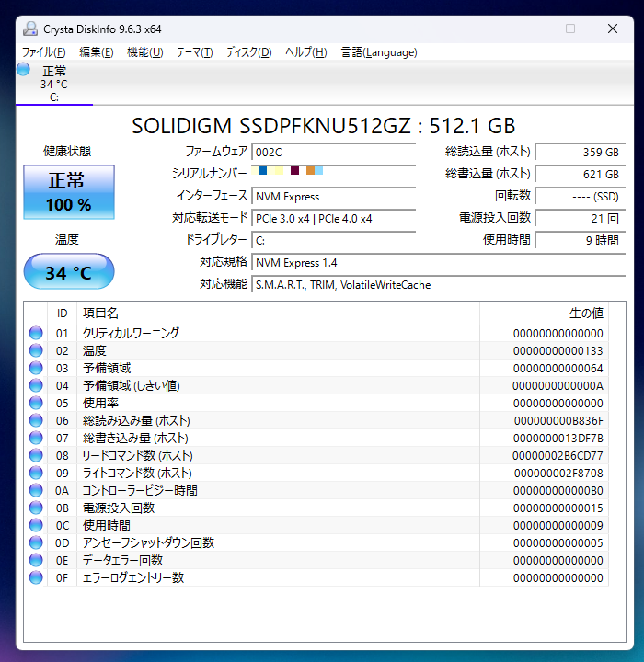The height and width of the screenshot is (662, 644).
Task: Open the ディスク(D) menu
Action: click(x=248, y=52)
